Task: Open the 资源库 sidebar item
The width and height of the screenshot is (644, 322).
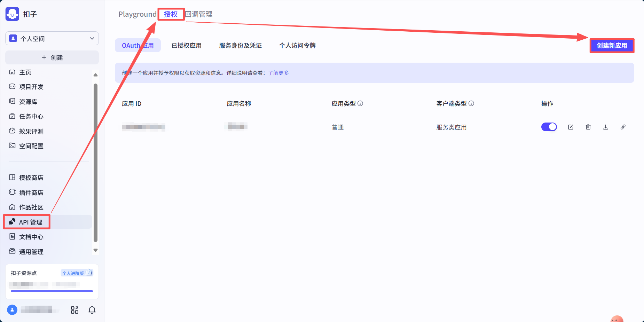Action: coord(28,101)
